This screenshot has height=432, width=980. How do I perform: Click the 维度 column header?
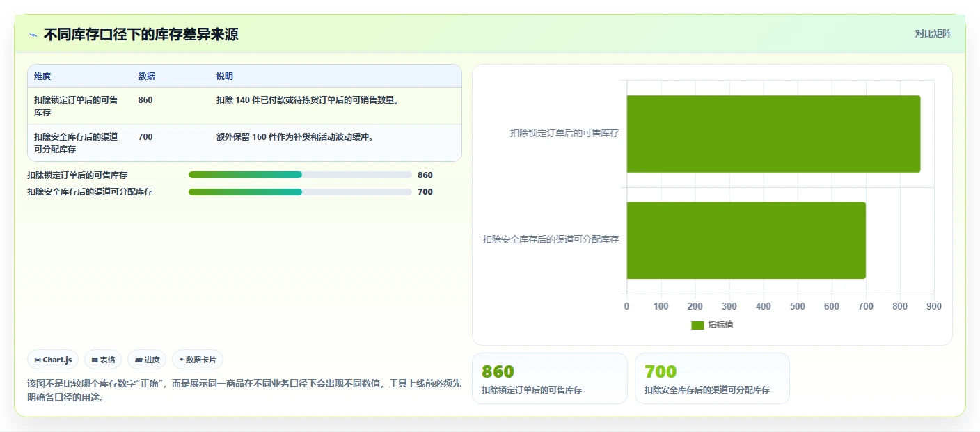[42, 77]
